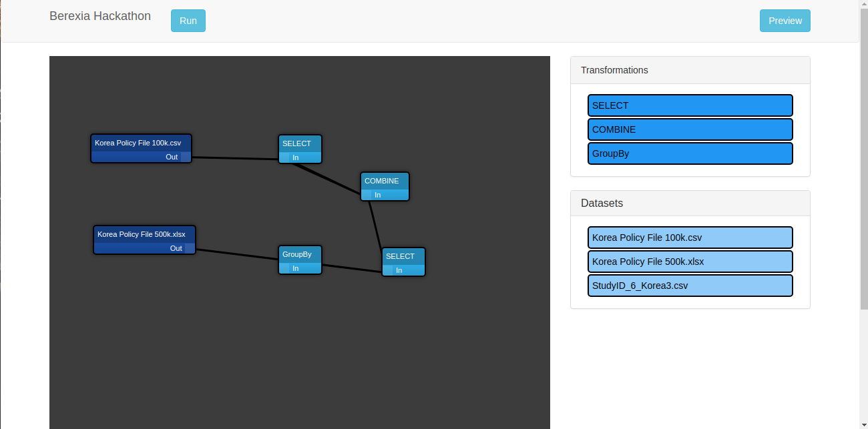Open the Berexia Hackathon brand link
This screenshot has width=868, height=429.
(x=100, y=16)
